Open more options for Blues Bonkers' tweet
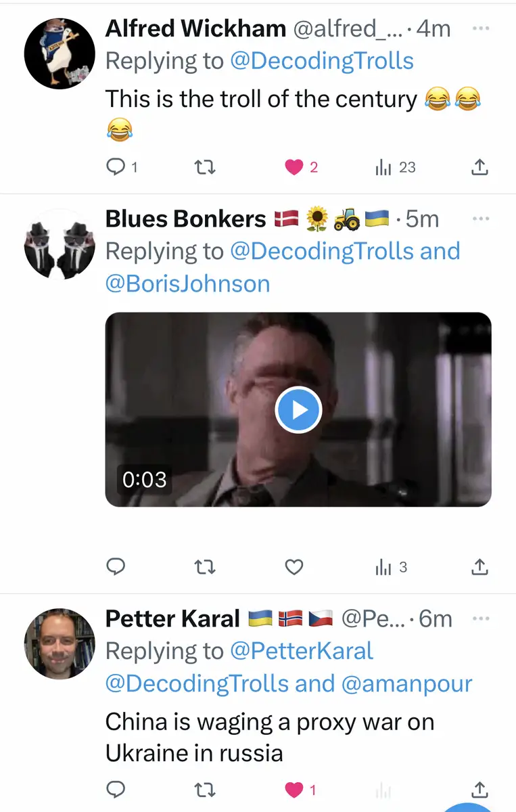Viewport: 516px width, 812px height. click(480, 219)
